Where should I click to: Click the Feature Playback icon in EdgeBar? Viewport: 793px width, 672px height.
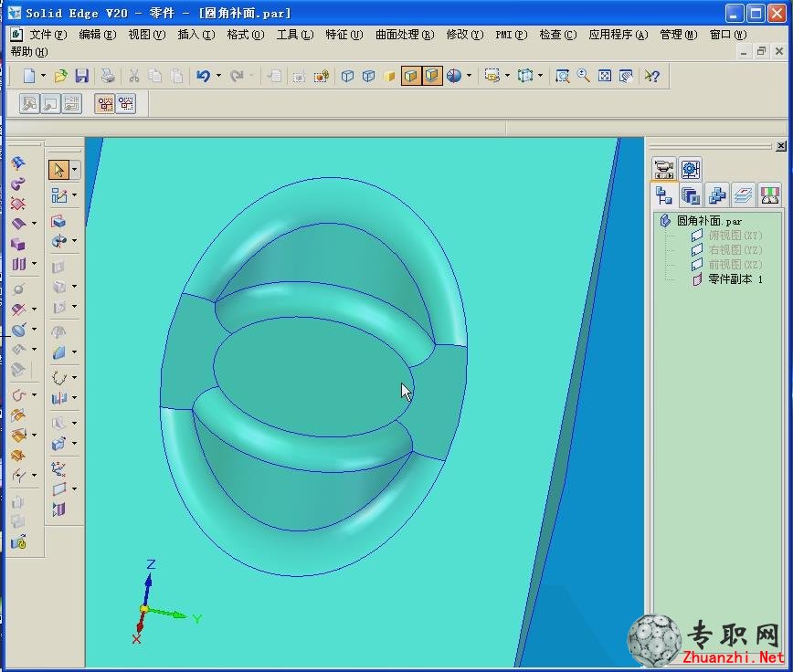tap(663, 169)
